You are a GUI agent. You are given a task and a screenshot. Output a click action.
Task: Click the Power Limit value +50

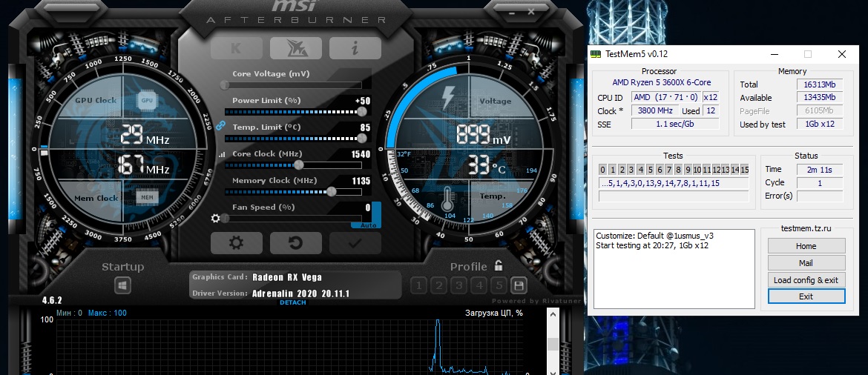363,102
